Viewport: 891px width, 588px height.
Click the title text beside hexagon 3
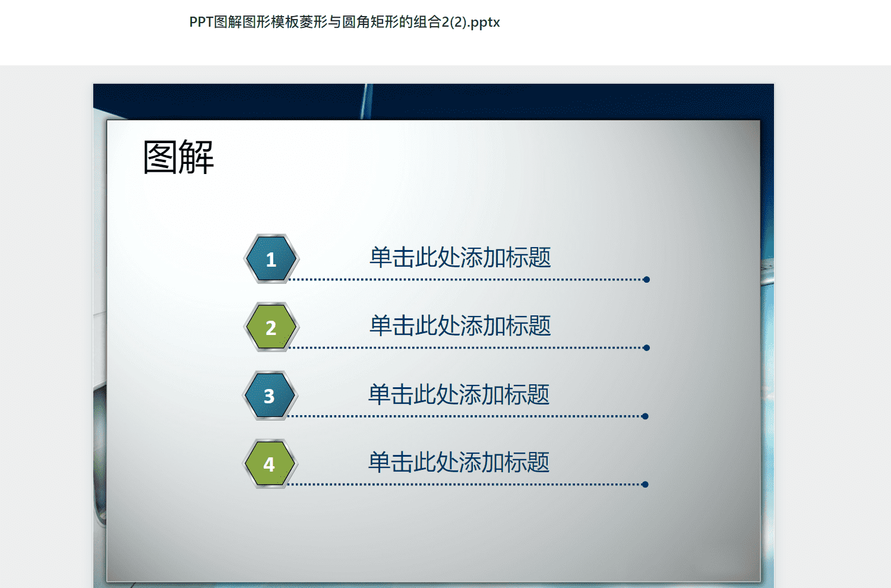(x=459, y=395)
